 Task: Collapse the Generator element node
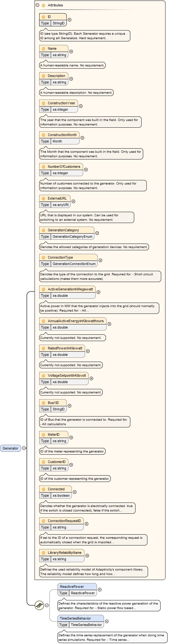pyautogui.click(x=24, y=448)
